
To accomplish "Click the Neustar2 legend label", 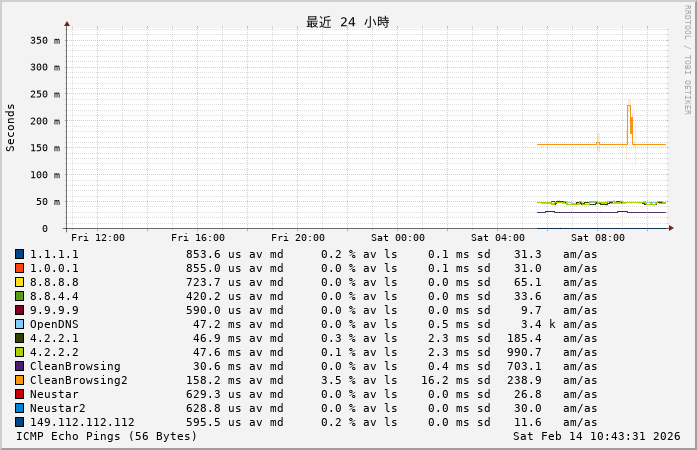I will pos(57,408).
